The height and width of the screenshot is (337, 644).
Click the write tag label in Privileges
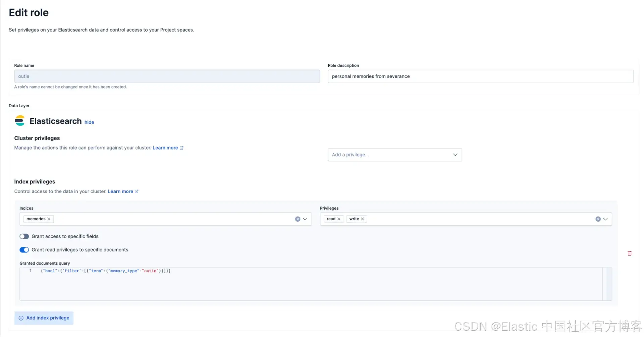(354, 219)
